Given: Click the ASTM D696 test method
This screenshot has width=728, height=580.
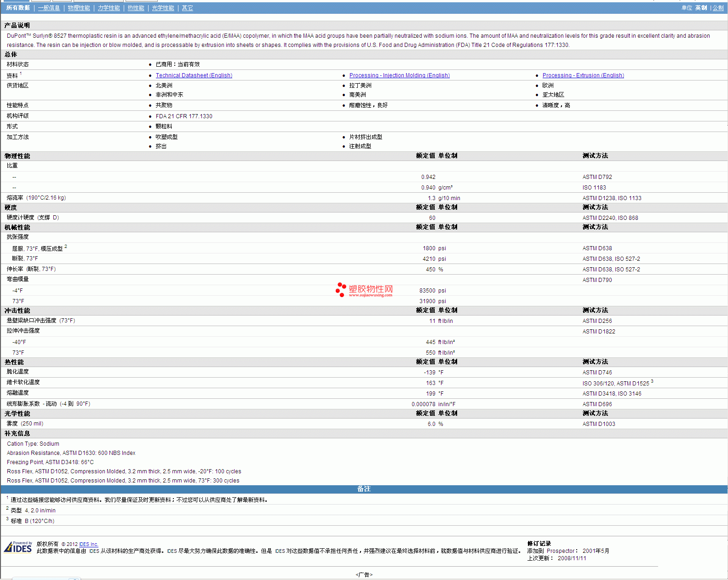Looking at the screenshot, I should (597, 404).
